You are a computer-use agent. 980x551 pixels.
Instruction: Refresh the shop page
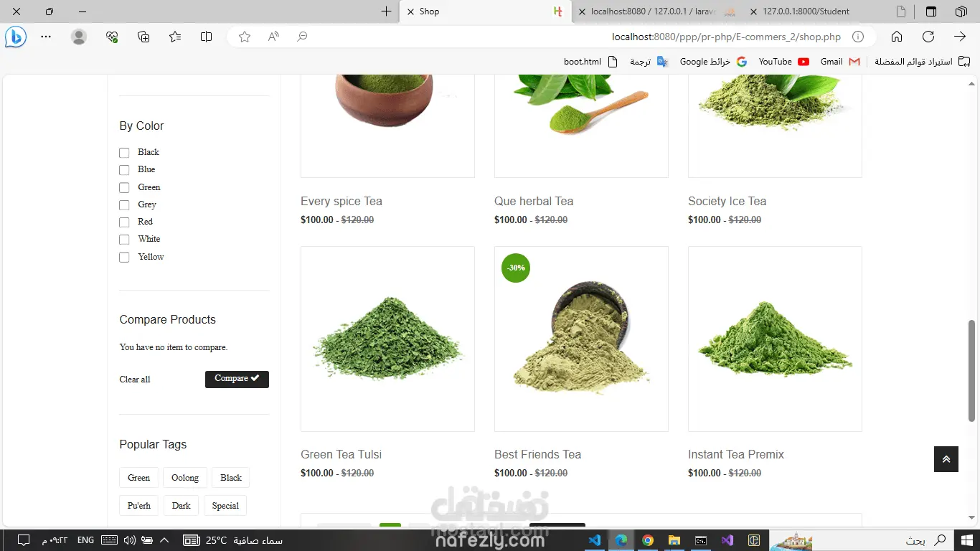(928, 37)
